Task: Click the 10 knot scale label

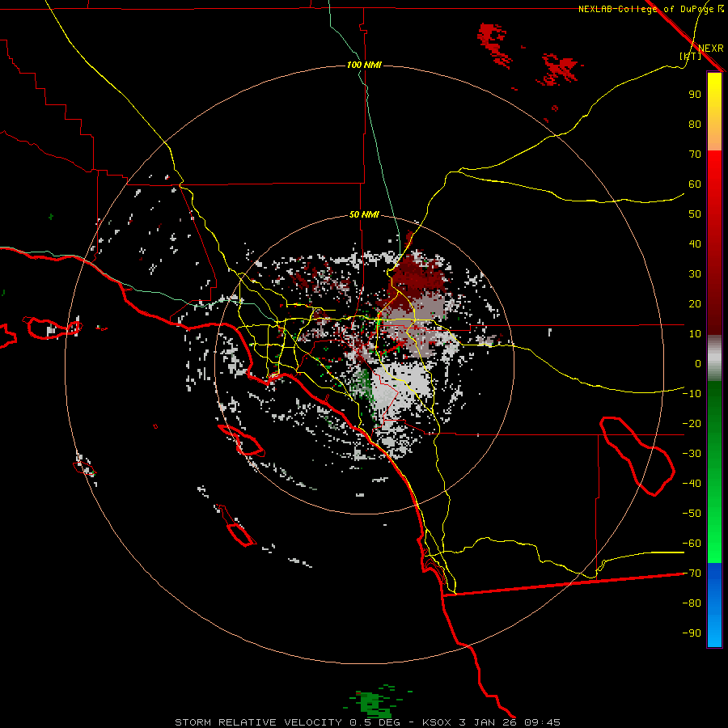Action: tap(695, 334)
